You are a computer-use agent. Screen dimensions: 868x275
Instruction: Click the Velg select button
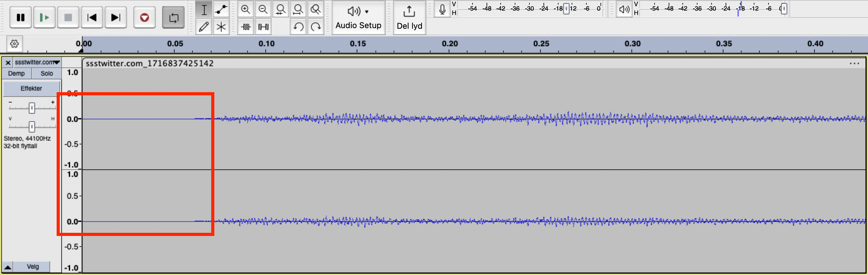click(33, 267)
